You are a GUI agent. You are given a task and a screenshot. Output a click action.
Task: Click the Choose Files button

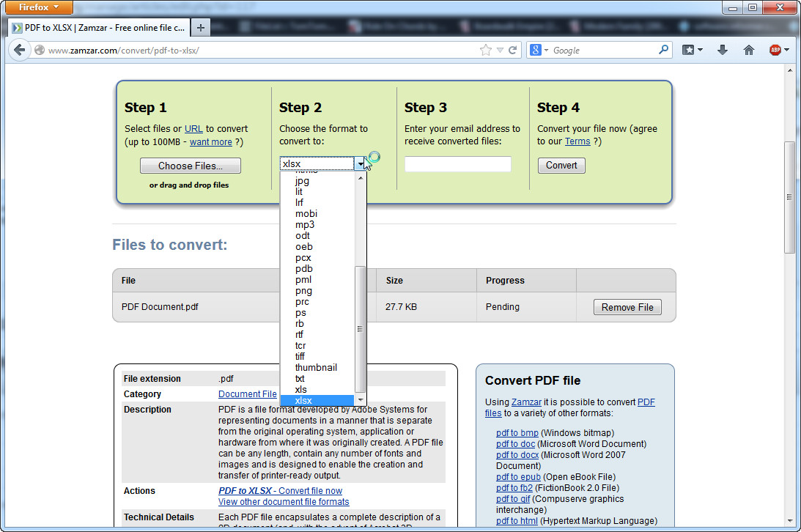[x=190, y=166]
